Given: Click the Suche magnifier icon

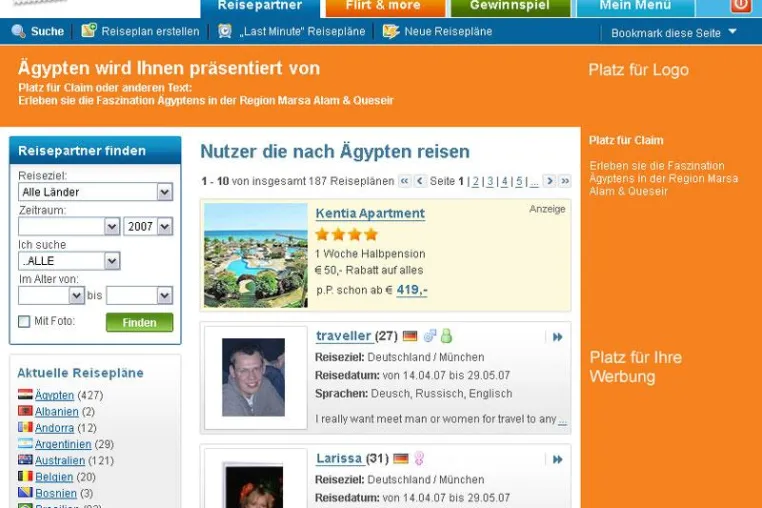Looking at the screenshot, I should (x=18, y=31).
